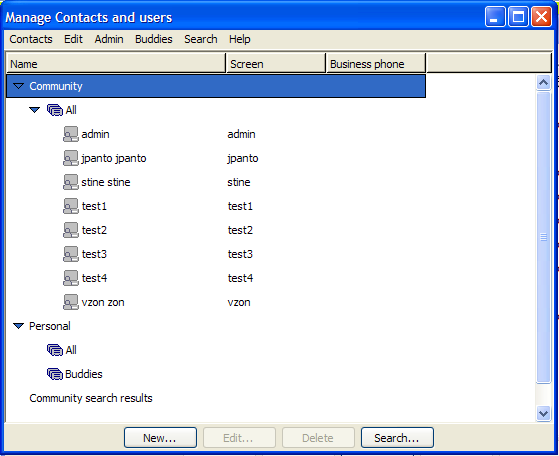The image size is (559, 456).
Task: Click the test4 screen name cell
Action: [240, 278]
